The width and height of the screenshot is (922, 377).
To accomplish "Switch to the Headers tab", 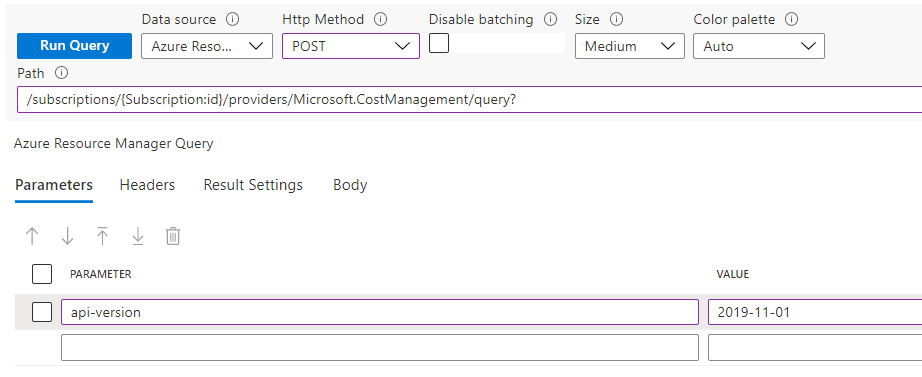I will click(x=148, y=185).
